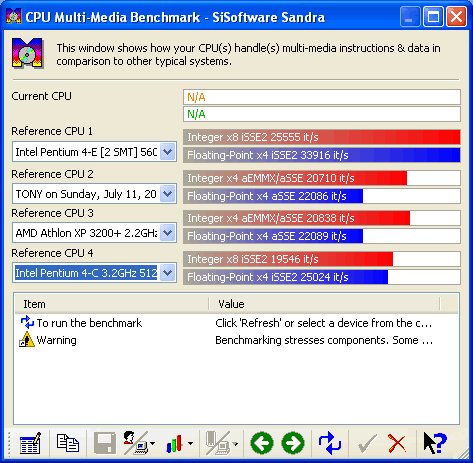Click the blue Refresh arrows icon
The width and height of the screenshot is (473, 463).
[329, 443]
